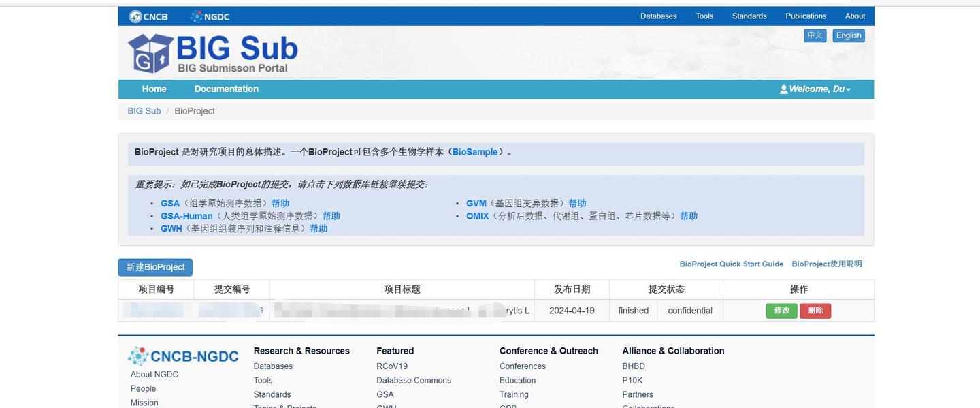Click the 2024-04-19 release date cell

tap(572, 311)
